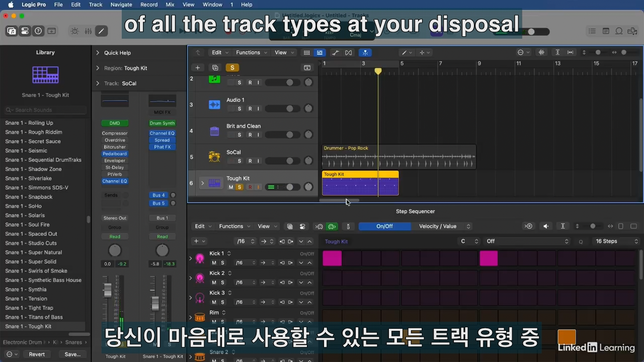Click the Audio 1 track icon

point(214,105)
